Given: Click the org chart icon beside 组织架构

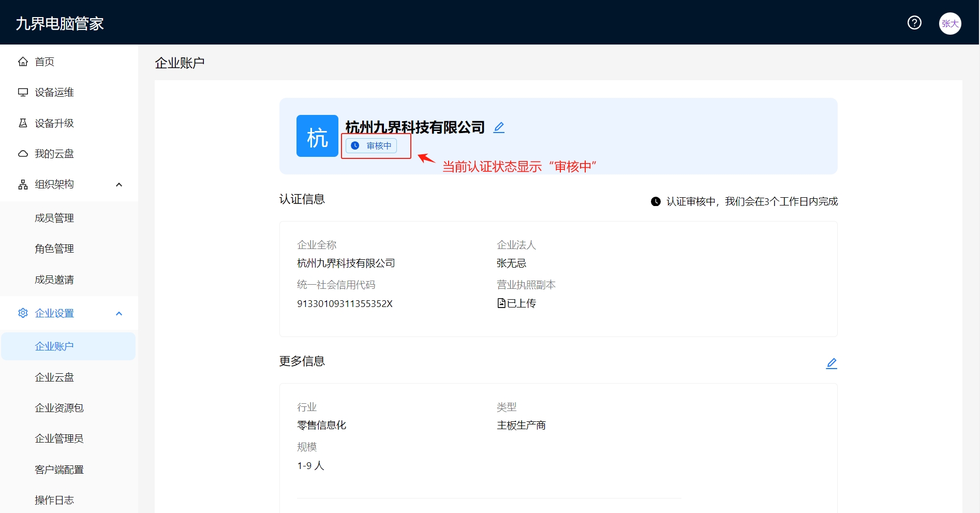Looking at the screenshot, I should pos(23,184).
